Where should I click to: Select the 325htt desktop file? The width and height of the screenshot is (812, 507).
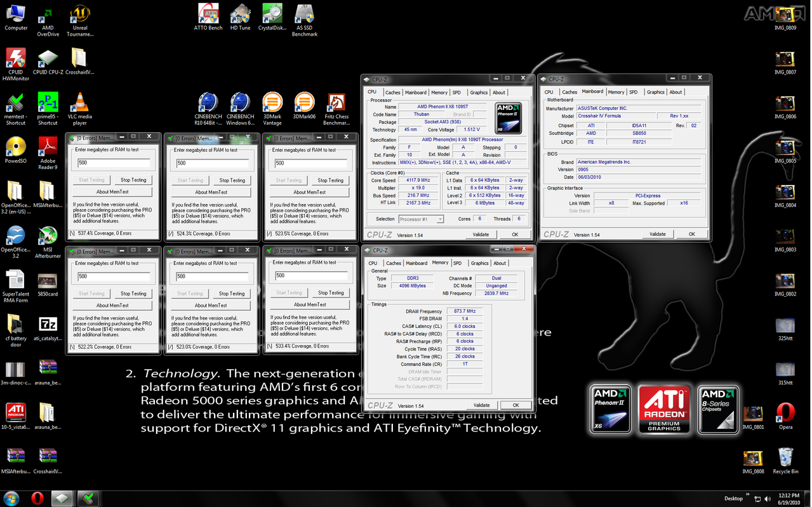(785, 328)
